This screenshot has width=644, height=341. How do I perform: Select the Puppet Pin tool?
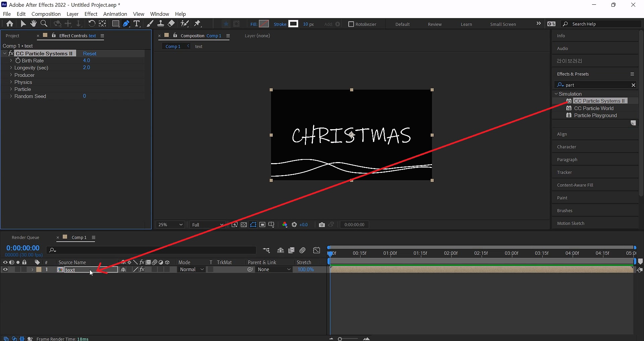(198, 23)
